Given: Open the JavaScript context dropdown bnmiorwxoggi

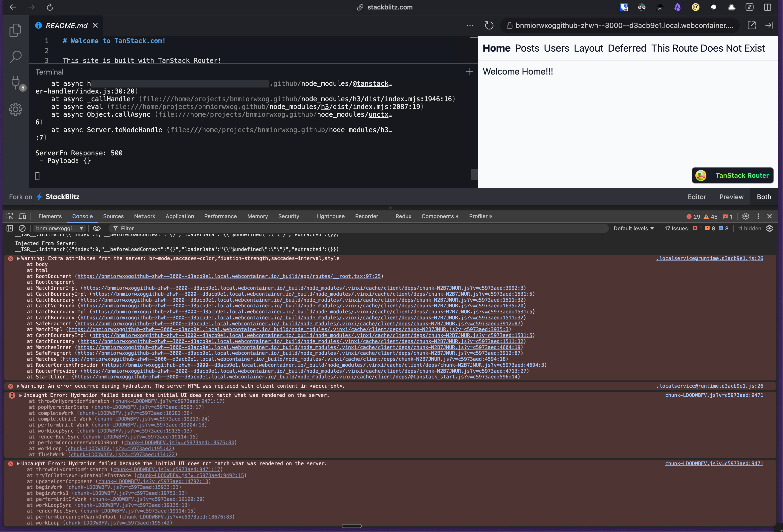Looking at the screenshot, I should pyautogui.click(x=59, y=228).
